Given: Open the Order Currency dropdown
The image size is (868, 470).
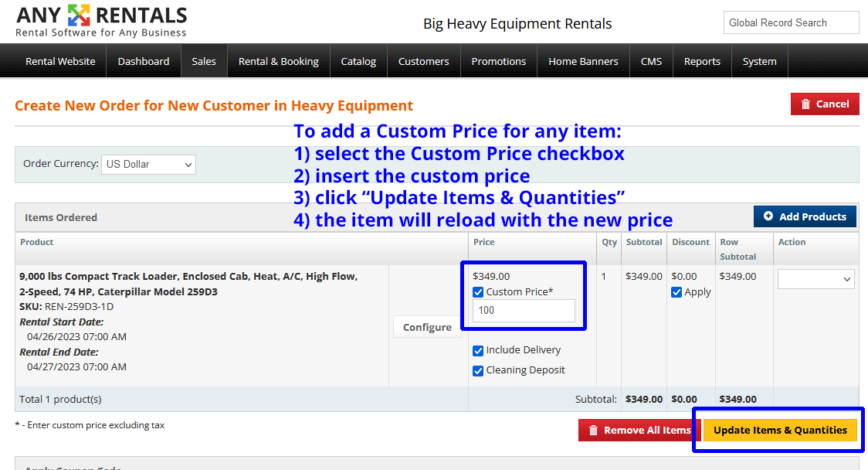Looking at the screenshot, I should (x=148, y=164).
